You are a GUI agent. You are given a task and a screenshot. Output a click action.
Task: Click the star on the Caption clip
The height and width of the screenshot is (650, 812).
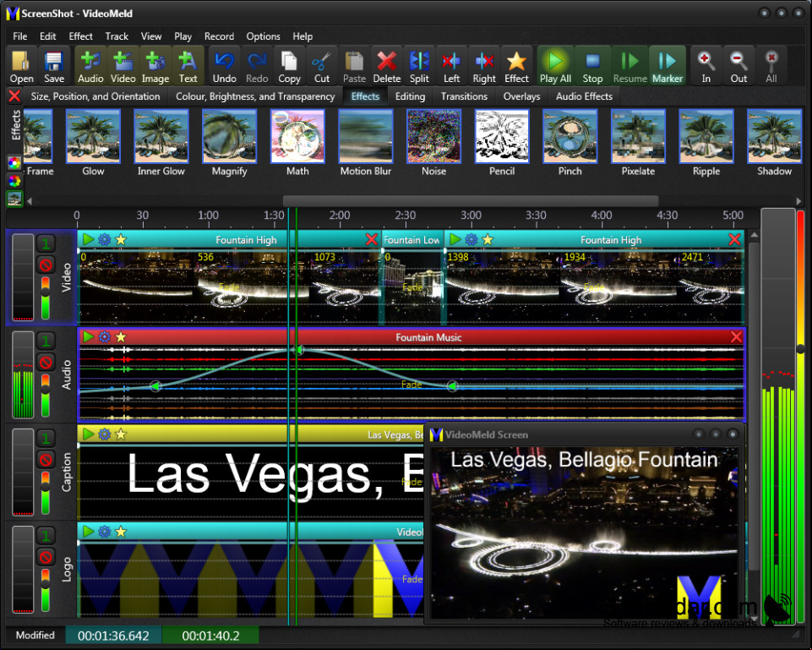point(121,434)
